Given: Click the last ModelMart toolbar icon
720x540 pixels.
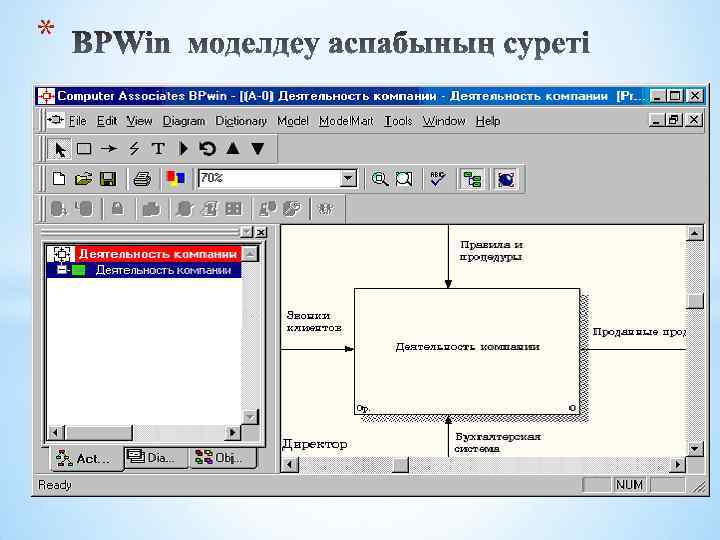Looking at the screenshot, I should 326,209.
